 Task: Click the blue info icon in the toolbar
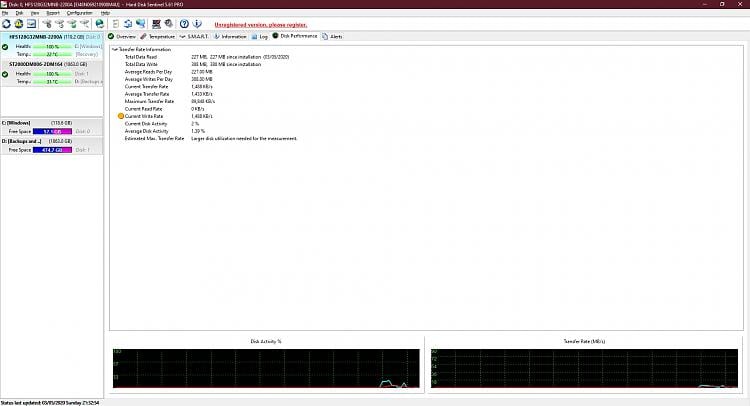pos(198,22)
